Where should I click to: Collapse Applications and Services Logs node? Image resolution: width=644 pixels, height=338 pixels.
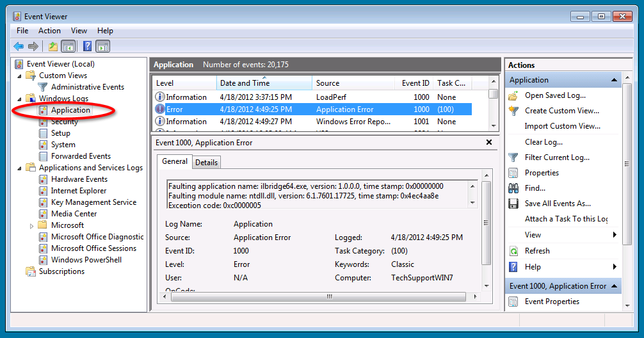pyautogui.click(x=19, y=168)
